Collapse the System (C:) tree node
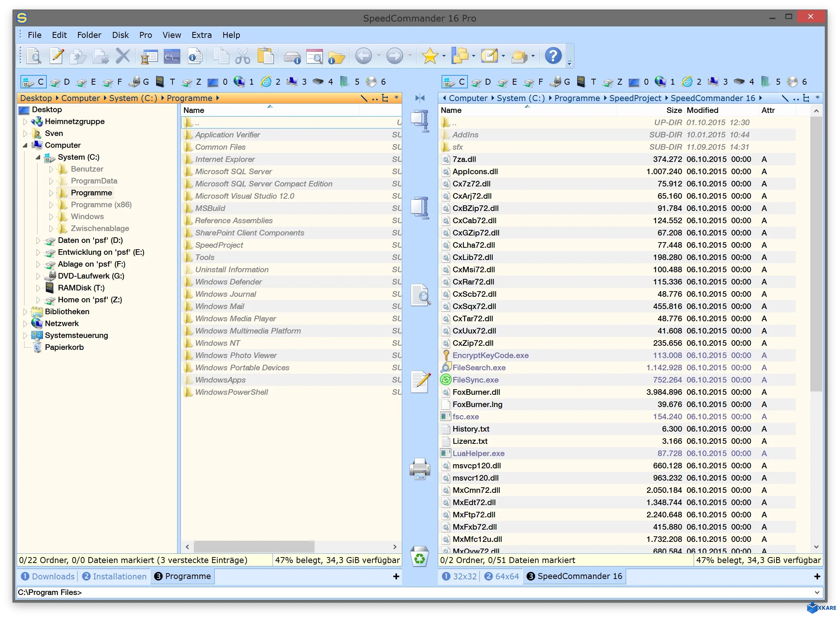The width and height of the screenshot is (840, 618). (38, 157)
